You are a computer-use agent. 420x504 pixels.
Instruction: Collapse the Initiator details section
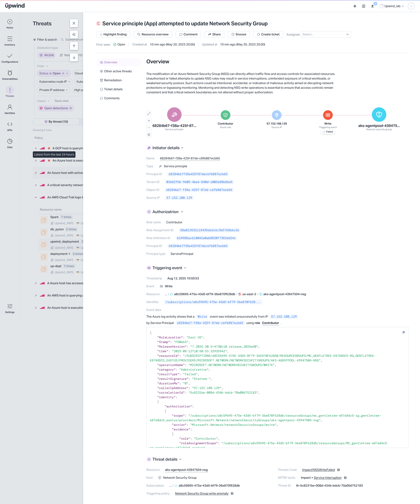(x=182, y=148)
